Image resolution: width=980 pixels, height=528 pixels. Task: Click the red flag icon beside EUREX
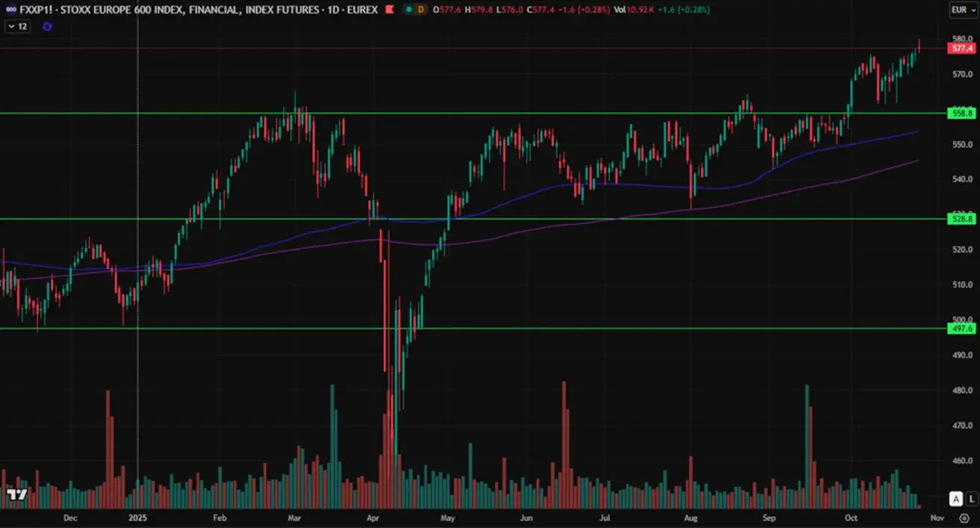click(388, 10)
